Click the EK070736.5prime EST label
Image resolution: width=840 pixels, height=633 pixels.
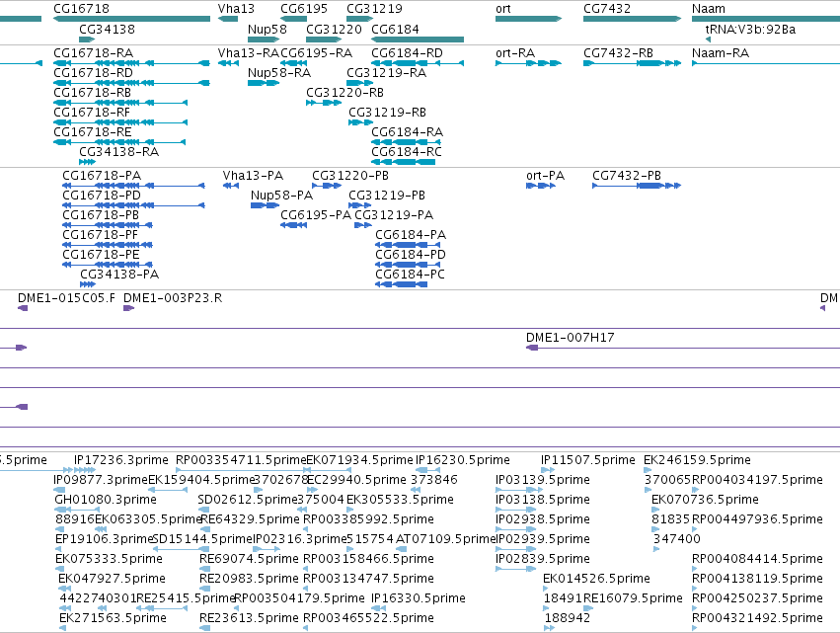pyautogui.click(x=705, y=500)
